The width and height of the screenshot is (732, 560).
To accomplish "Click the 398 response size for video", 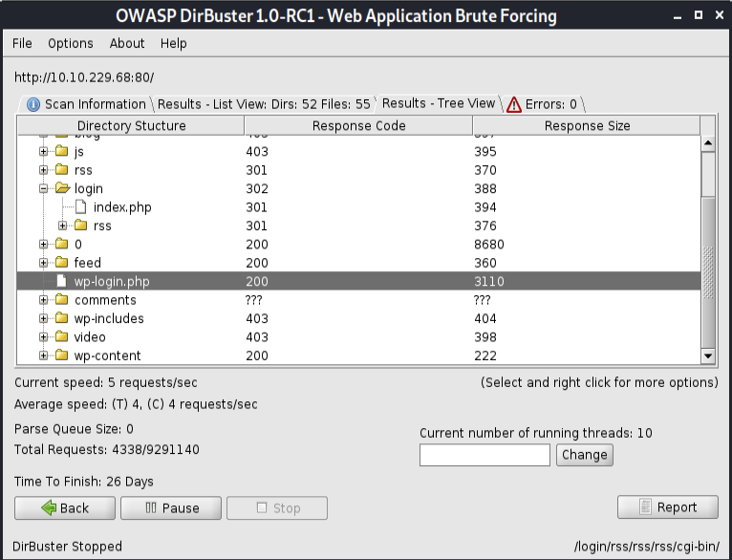I will point(485,337).
